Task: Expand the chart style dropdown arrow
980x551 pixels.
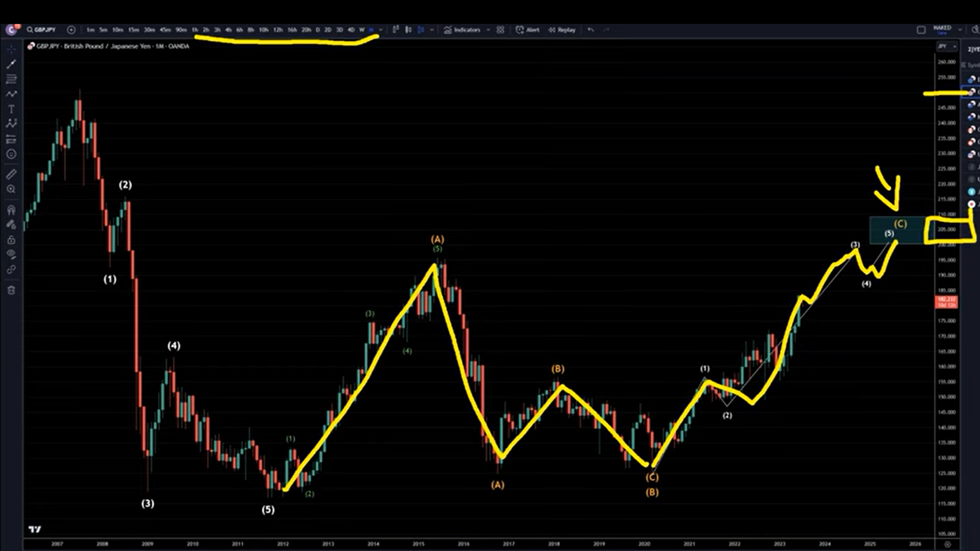Action: tap(432, 30)
